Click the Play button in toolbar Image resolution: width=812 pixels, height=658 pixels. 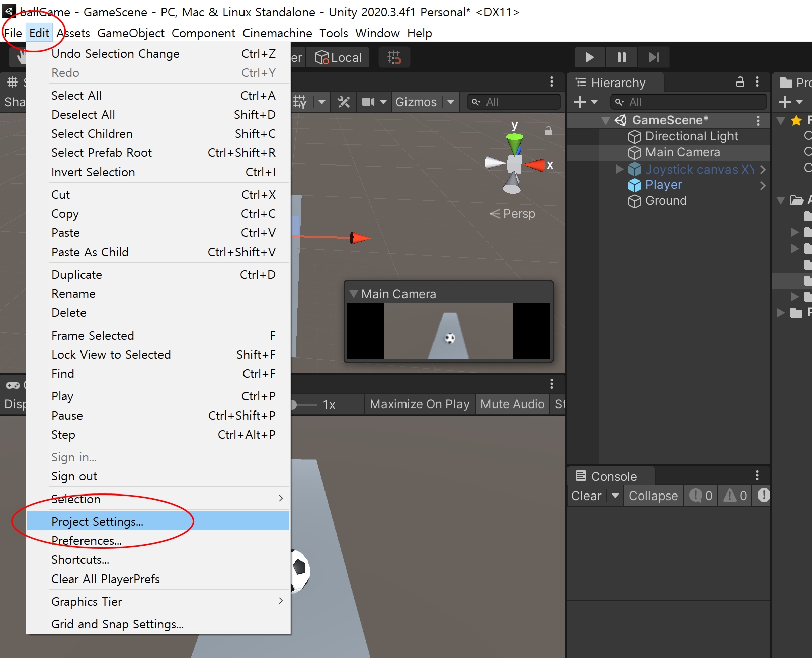click(589, 57)
